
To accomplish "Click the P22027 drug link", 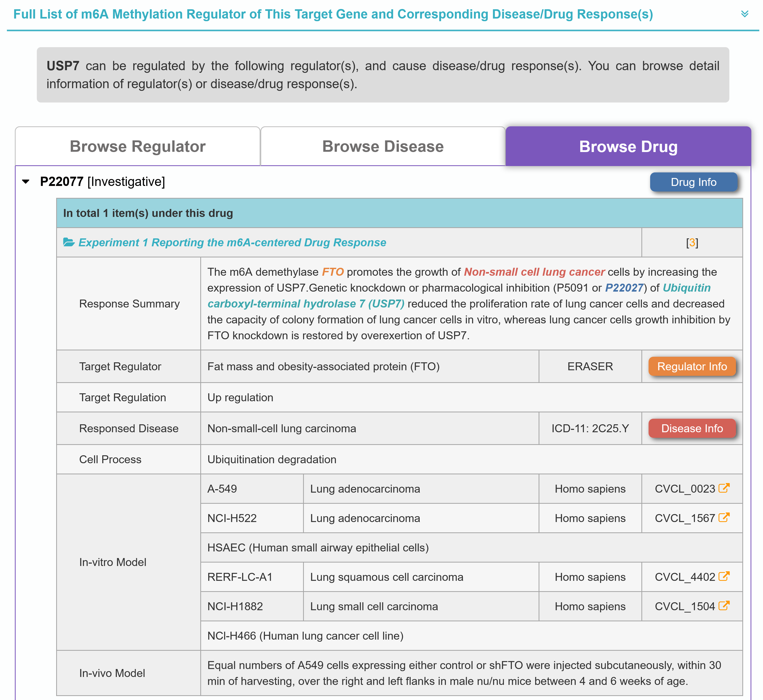I will [x=624, y=288].
